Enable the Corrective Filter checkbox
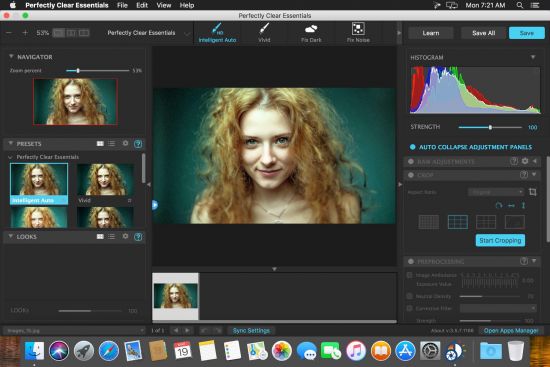The image size is (550, 367). 409,308
